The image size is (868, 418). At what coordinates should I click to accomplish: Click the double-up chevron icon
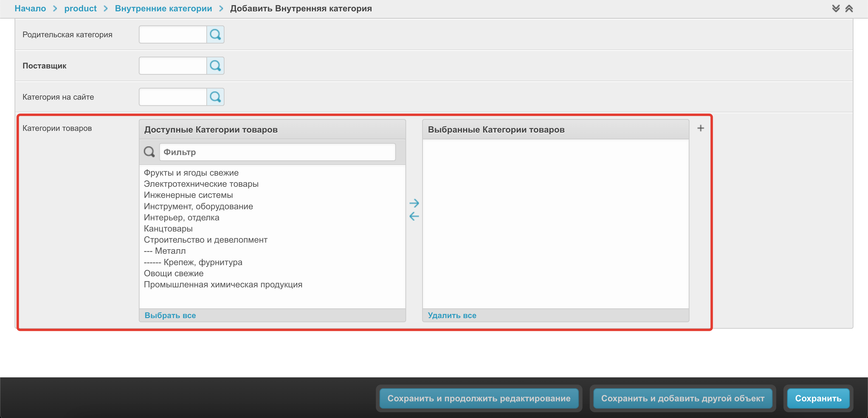pos(849,8)
